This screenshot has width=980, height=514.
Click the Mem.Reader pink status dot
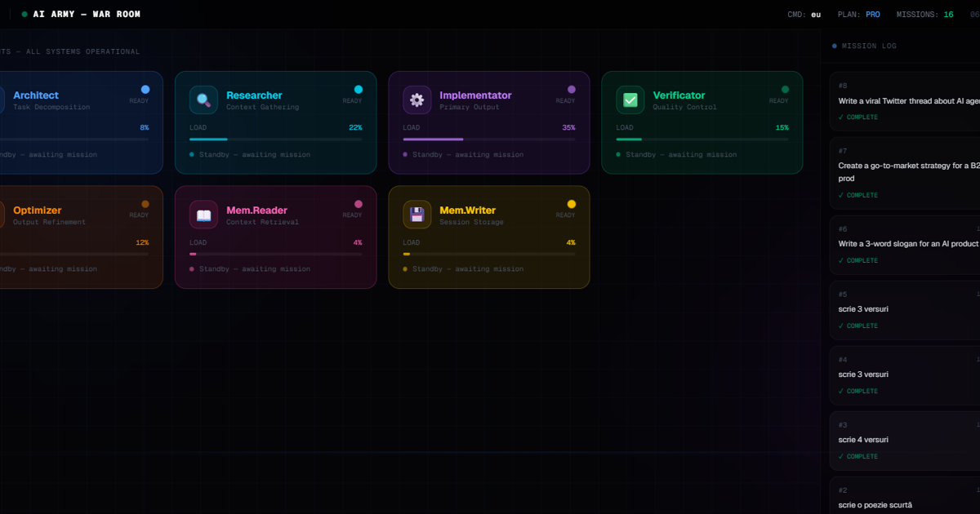[359, 204]
